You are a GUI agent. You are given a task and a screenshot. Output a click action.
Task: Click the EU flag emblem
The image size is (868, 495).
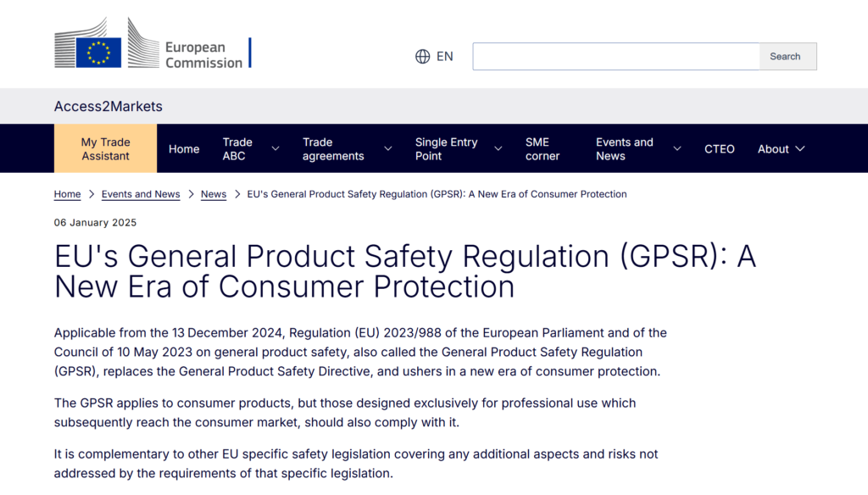pyautogui.click(x=98, y=53)
